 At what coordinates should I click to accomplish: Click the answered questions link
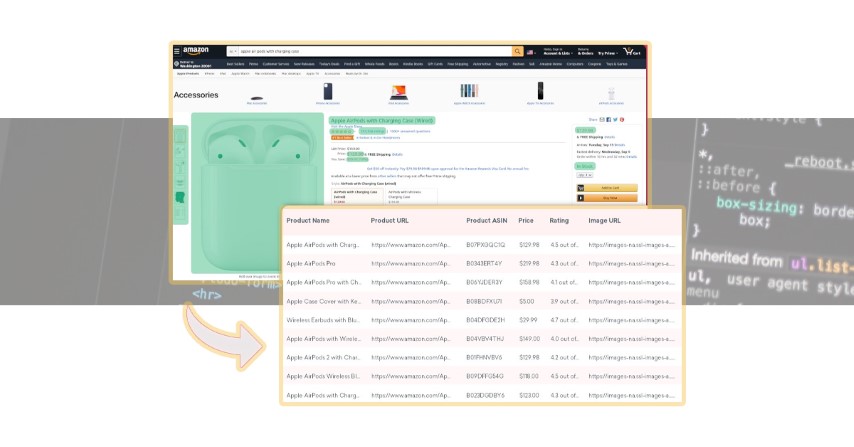pyautogui.click(x=410, y=131)
